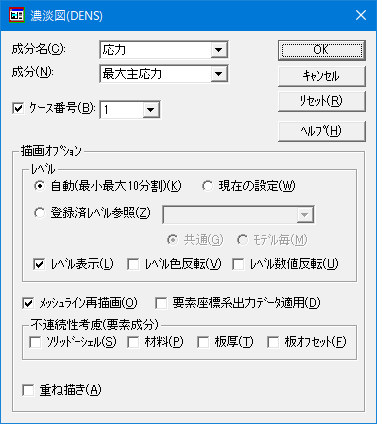The width and height of the screenshot is (377, 424).
Task: Open the 成分名 dropdown showing 応力
Action: 164,50
